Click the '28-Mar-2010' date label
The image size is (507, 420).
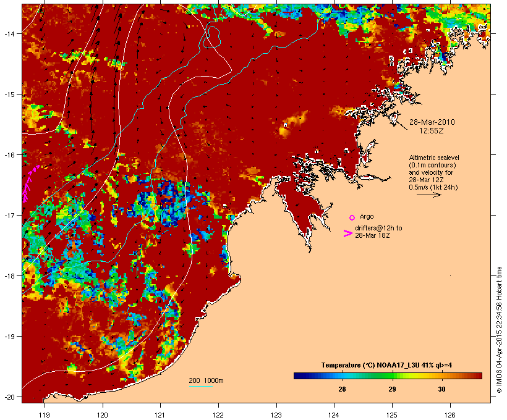coord(432,122)
